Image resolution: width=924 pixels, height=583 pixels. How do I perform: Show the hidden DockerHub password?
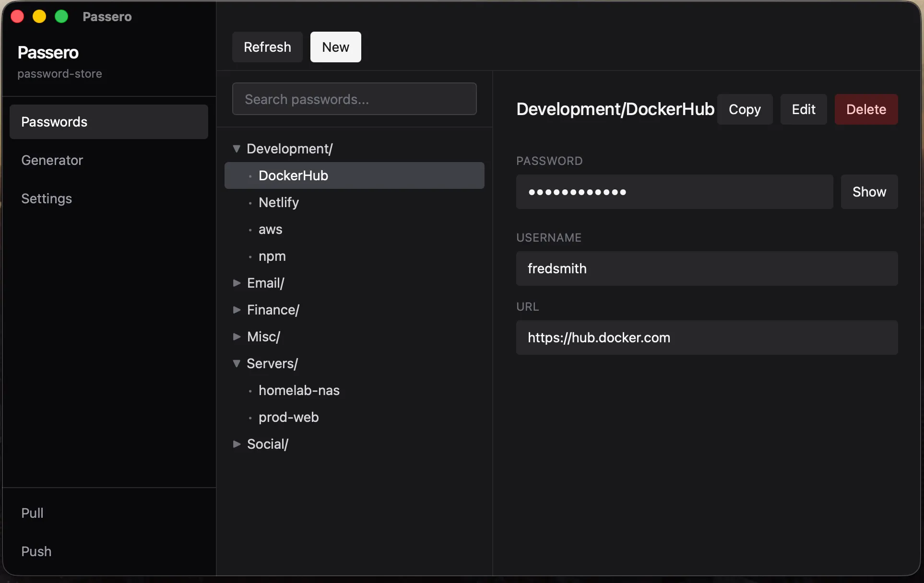(869, 192)
